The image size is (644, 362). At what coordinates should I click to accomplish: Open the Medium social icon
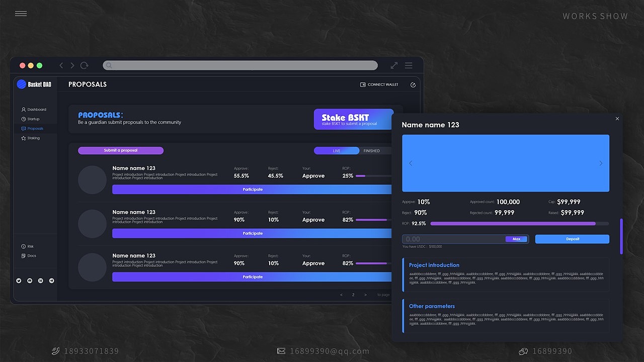(x=41, y=281)
